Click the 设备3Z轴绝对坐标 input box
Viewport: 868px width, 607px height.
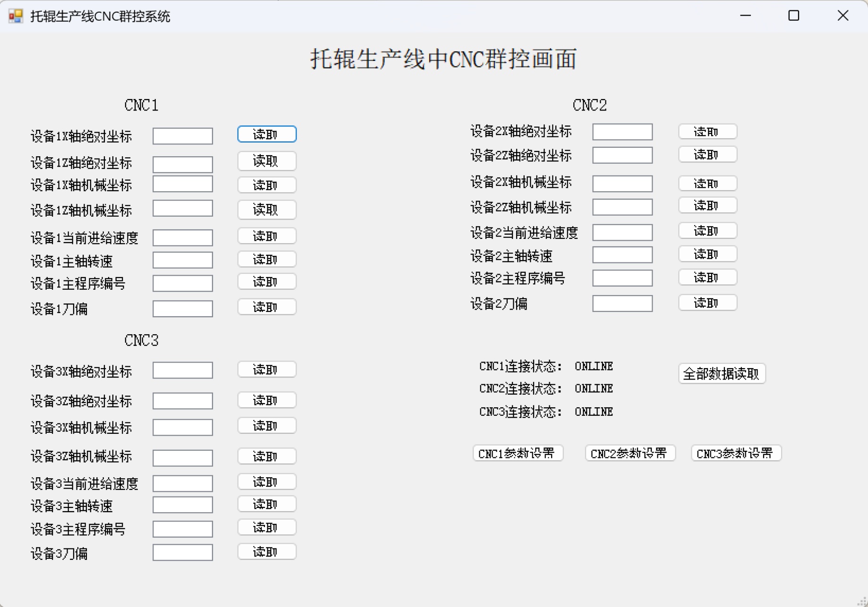183,401
